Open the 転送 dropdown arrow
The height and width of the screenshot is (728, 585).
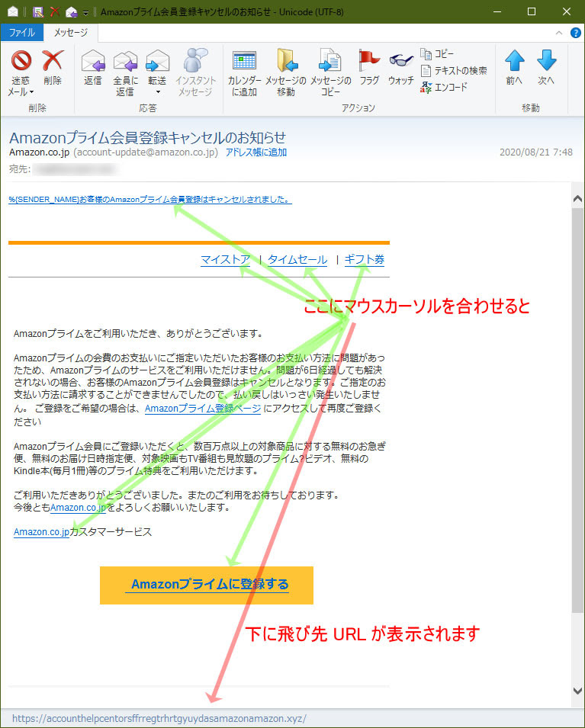158,92
